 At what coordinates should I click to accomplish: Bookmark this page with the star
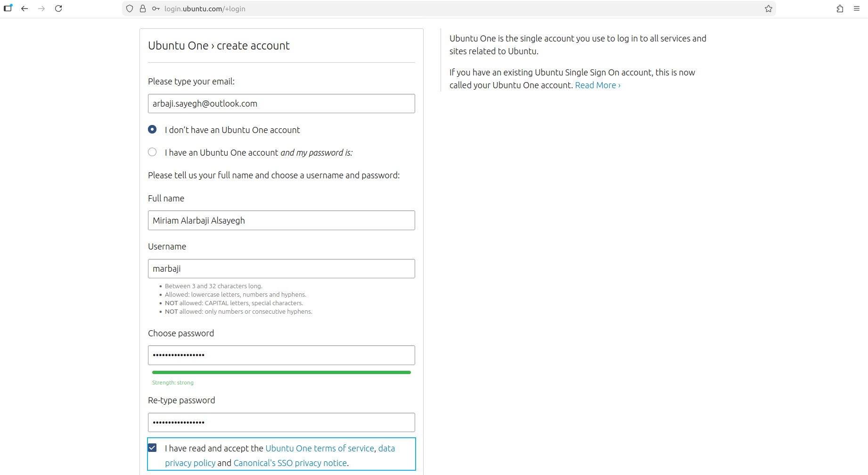point(769,8)
